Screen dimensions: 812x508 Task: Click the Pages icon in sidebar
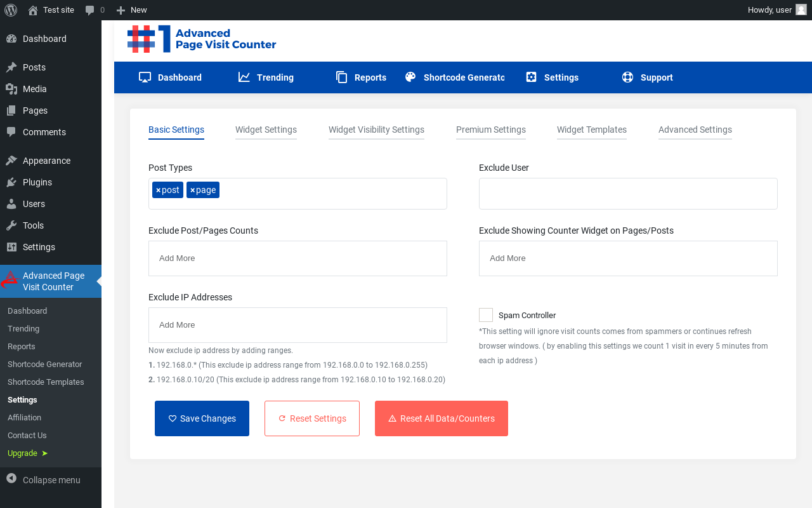pyautogui.click(x=11, y=110)
